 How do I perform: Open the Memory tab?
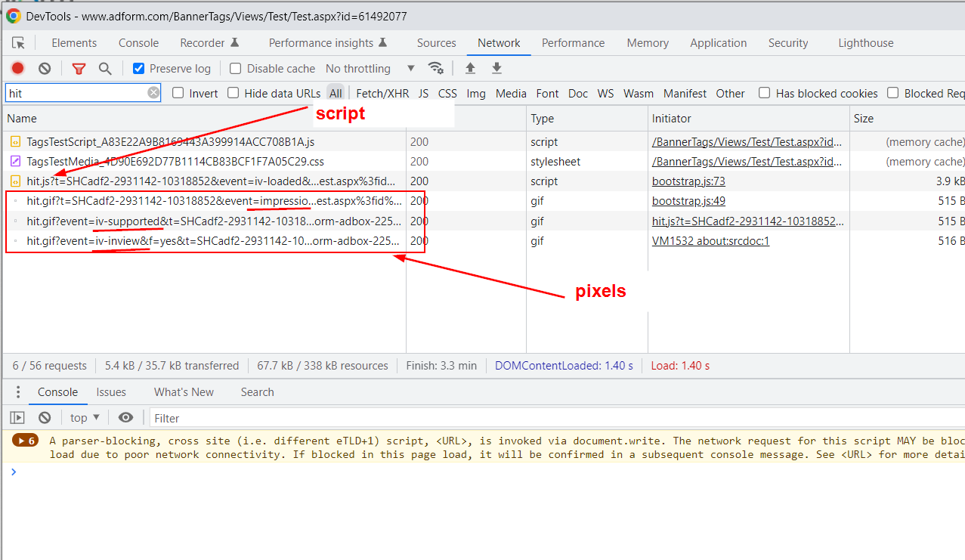click(x=648, y=43)
